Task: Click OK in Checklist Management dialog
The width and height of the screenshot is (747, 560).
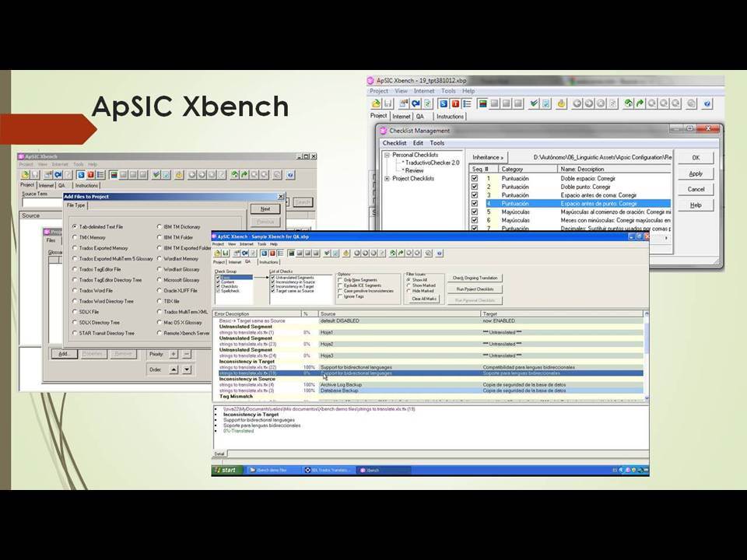Action: click(696, 158)
